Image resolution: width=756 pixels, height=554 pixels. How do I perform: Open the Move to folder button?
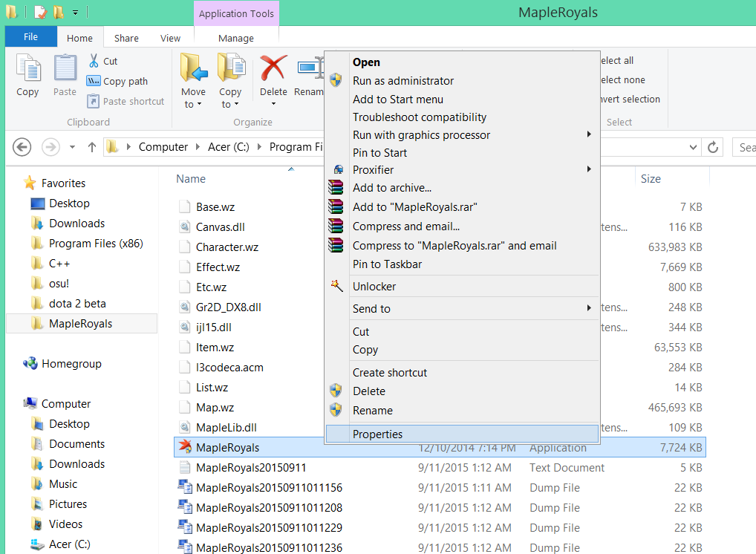pyautogui.click(x=194, y=82)
